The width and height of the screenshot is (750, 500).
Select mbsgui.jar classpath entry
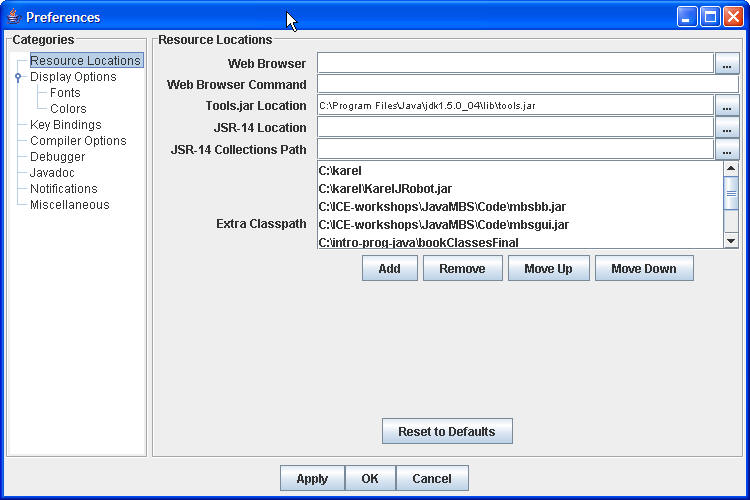pyautogui.click(x=520, y=225)
